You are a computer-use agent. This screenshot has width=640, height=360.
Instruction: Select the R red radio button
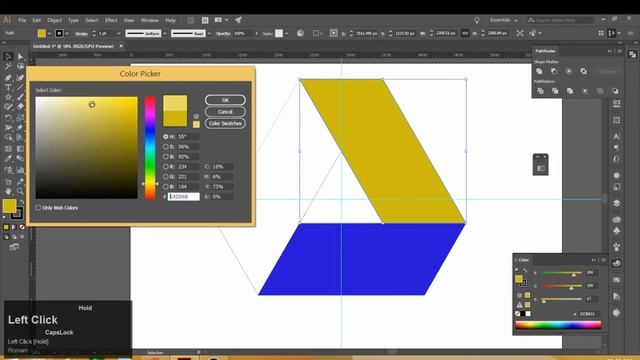pyautogui.click(x=166, y=167)
